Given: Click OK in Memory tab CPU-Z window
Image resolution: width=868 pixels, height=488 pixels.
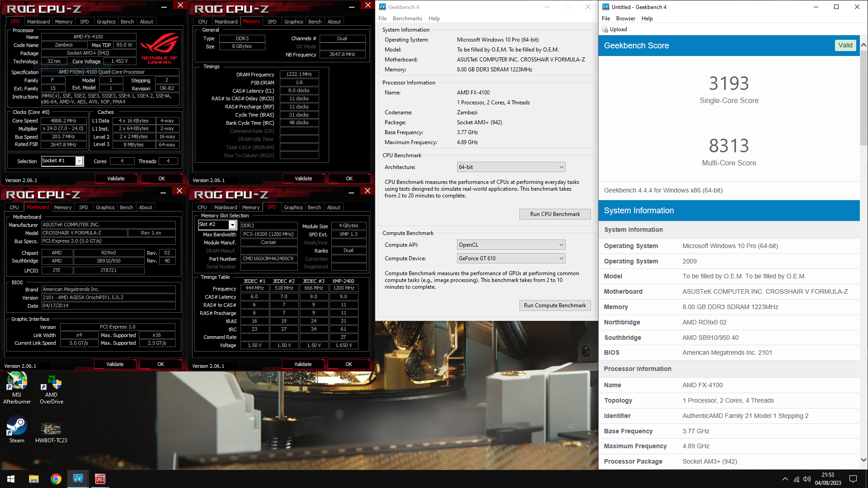Looking at the screenshot, I should (349, 178).
